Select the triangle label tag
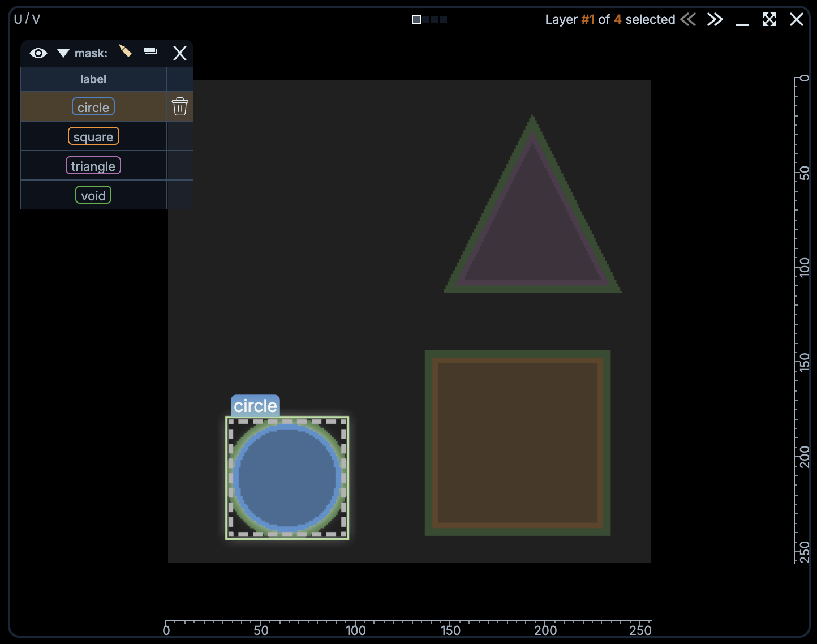 click(x=93, y=166)
